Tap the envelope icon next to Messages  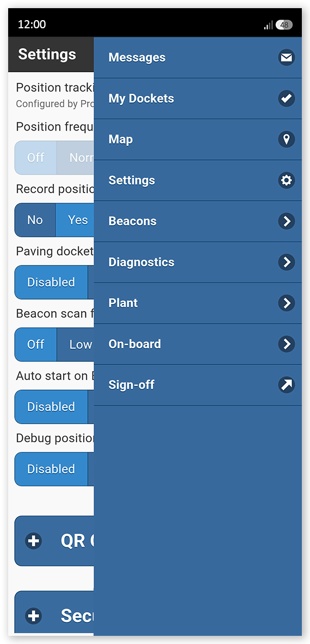286,58
